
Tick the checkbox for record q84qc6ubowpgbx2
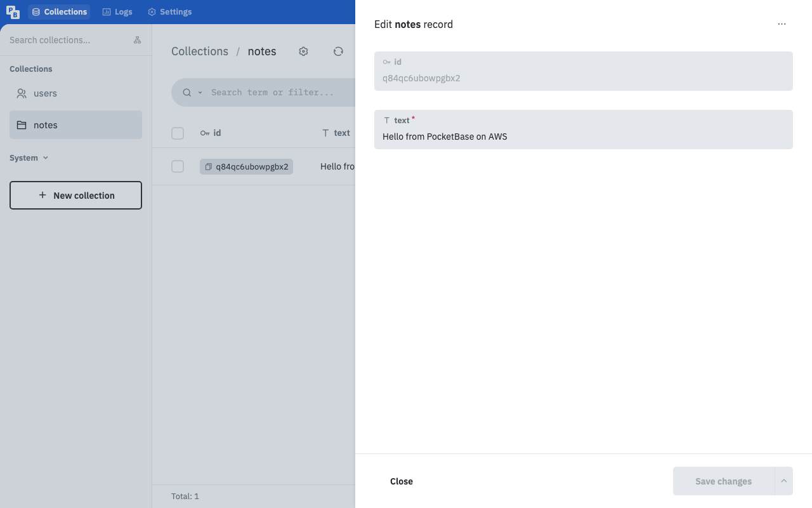click(x=178, y=166)
